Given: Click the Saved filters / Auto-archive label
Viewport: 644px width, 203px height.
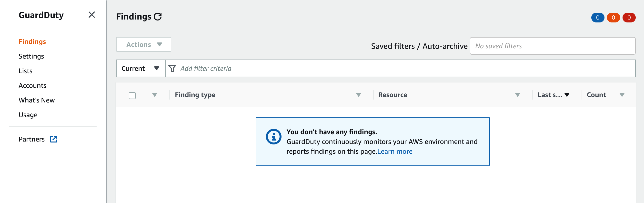Looking at the screenshot, I should [x=419, y=46].
